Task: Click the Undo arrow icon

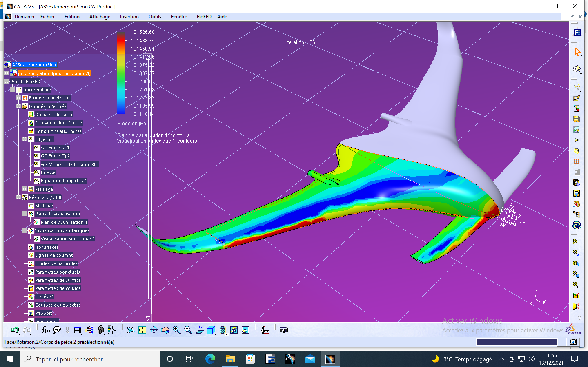Action: coord(15,330)
